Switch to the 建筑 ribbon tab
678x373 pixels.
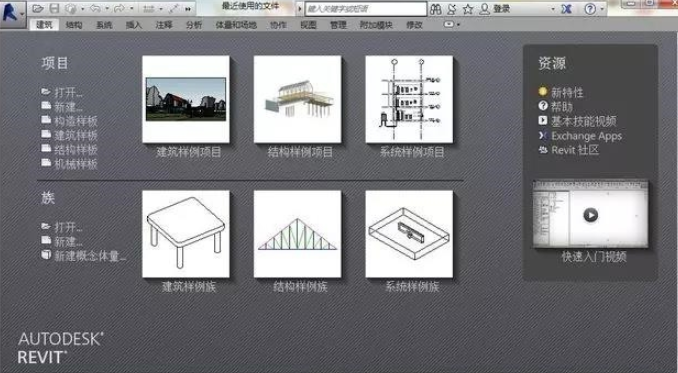(44, 25)
